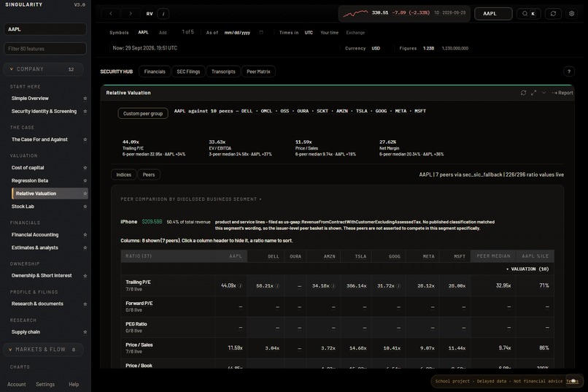The height and width of the screenshot is (392, 588).
Task: Click the info icon beside DELL 58.21x
Action: coord(277,286)
